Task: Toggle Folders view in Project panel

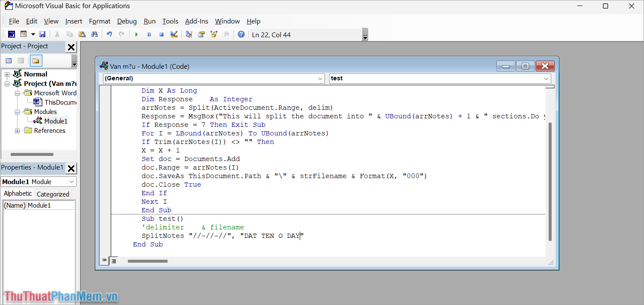Action: tap(36, 61)
